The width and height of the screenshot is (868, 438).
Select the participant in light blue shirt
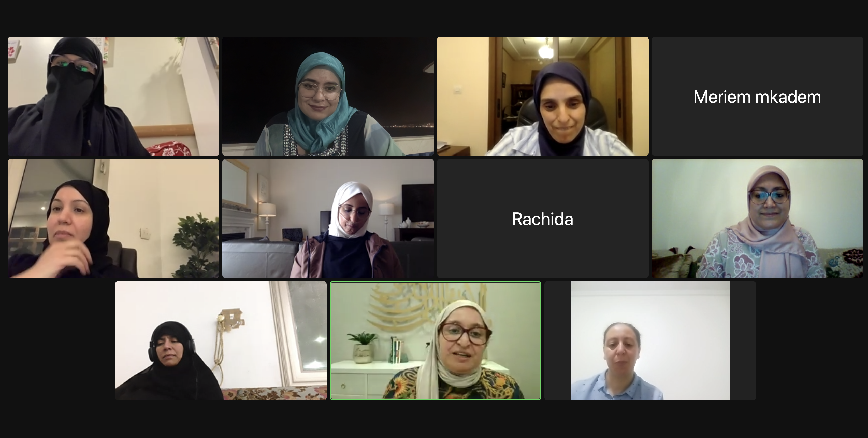650,340
